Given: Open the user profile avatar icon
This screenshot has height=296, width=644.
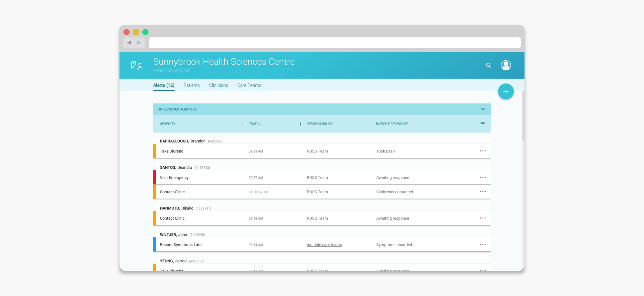Looking at the screenshot, I should click(506, 65).
